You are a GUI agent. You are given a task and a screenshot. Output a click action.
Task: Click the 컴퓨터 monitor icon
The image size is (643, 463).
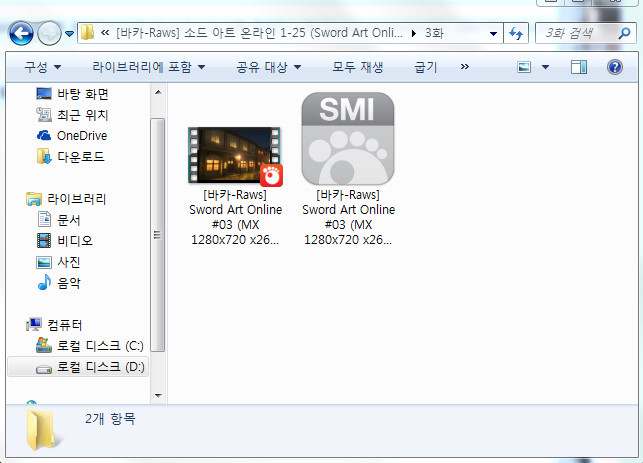34,324
